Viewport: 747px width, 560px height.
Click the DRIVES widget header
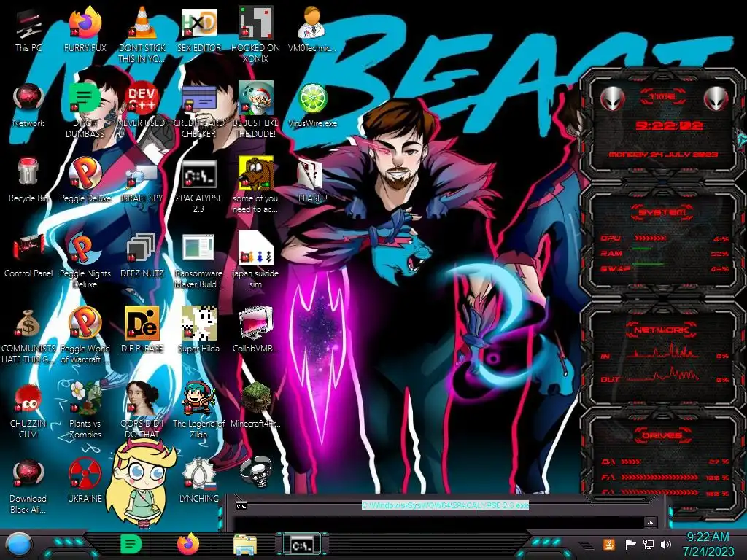[x=661, y=435]
